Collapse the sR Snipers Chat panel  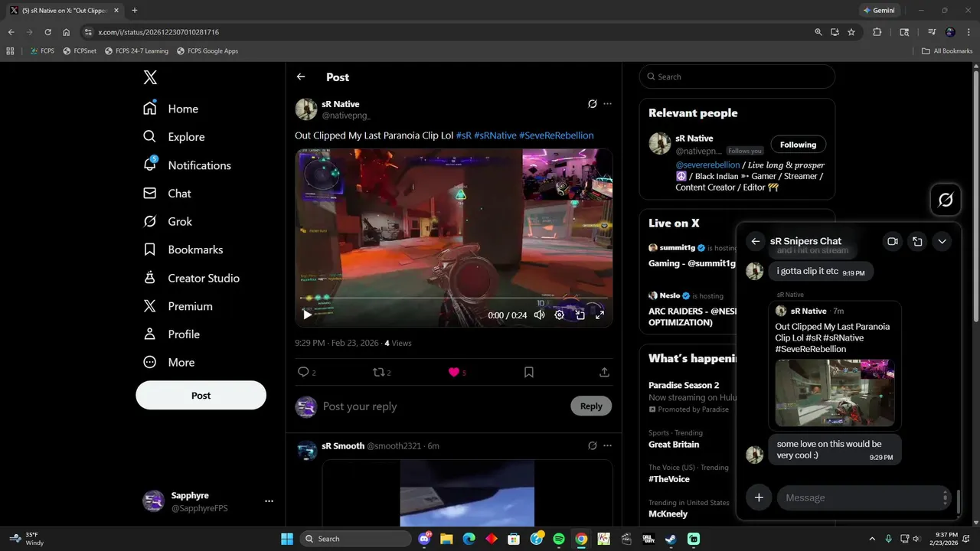click(942, 241)
